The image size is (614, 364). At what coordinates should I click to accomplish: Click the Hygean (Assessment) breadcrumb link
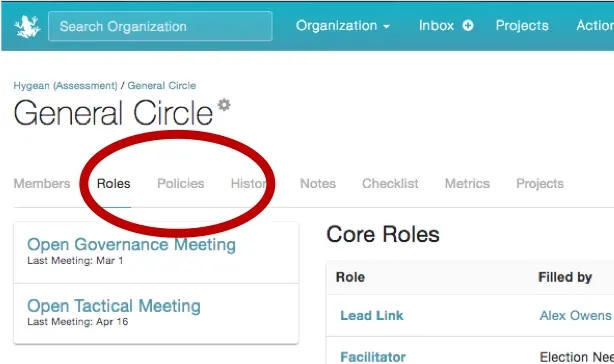pos(65,86)
